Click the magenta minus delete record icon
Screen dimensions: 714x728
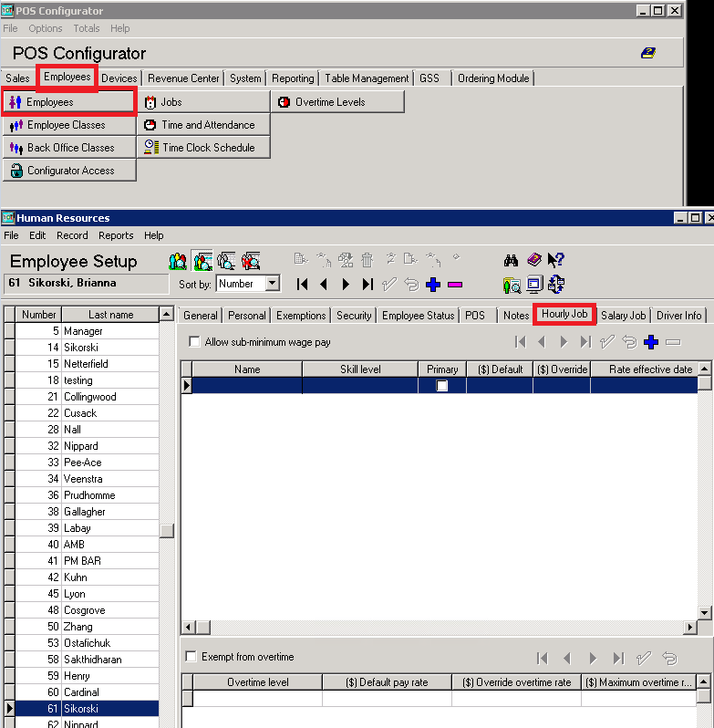click(455, 284)
